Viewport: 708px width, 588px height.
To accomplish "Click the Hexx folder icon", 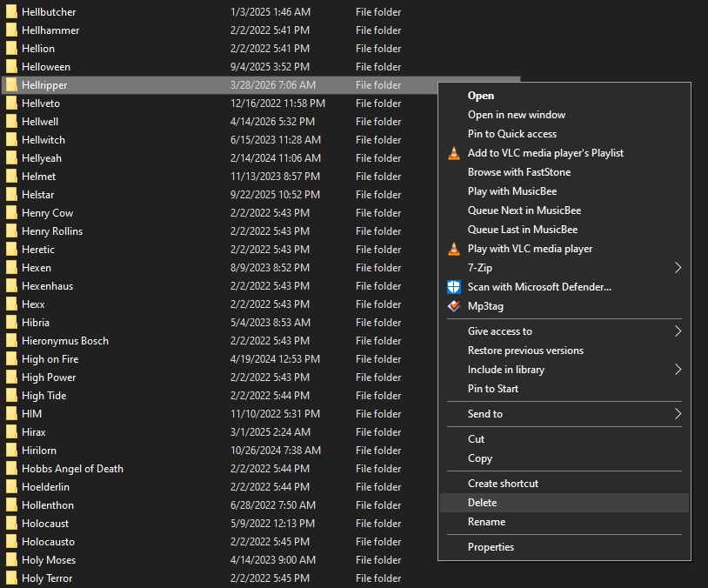I will coord(11,304).
